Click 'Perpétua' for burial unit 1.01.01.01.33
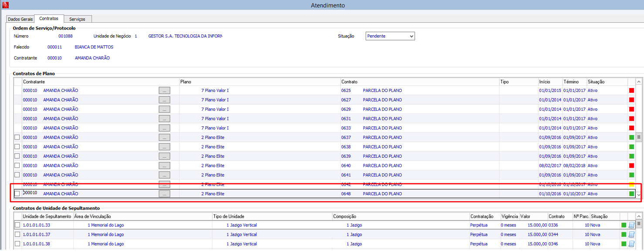The image size is (644, 251). click(x=479, y=225)
